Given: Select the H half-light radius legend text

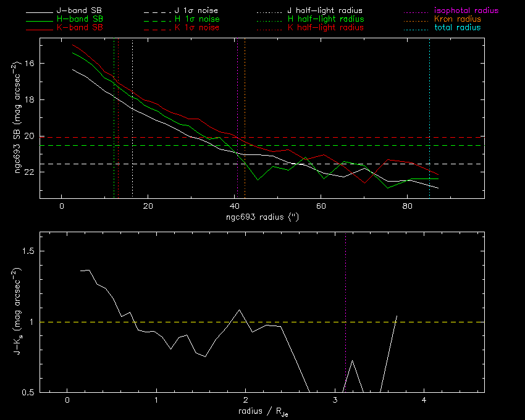Looking at the screenshot, I should pos(325,20).
